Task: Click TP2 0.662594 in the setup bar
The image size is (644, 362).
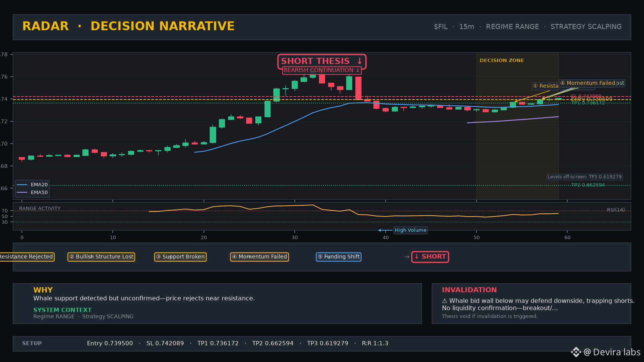Action: 273,343
